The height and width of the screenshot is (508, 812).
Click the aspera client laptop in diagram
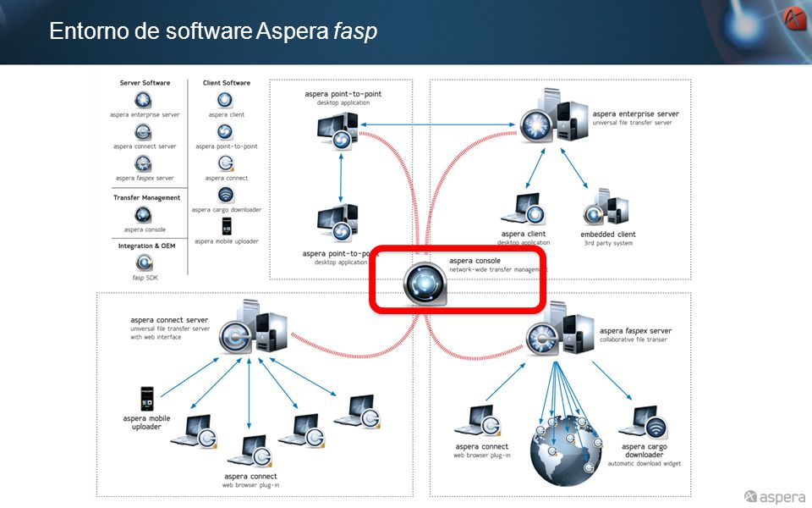point(523,209)
